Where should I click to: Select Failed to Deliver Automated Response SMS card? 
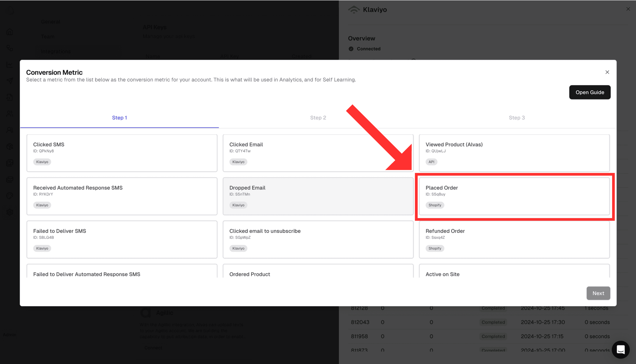point(122,271)
